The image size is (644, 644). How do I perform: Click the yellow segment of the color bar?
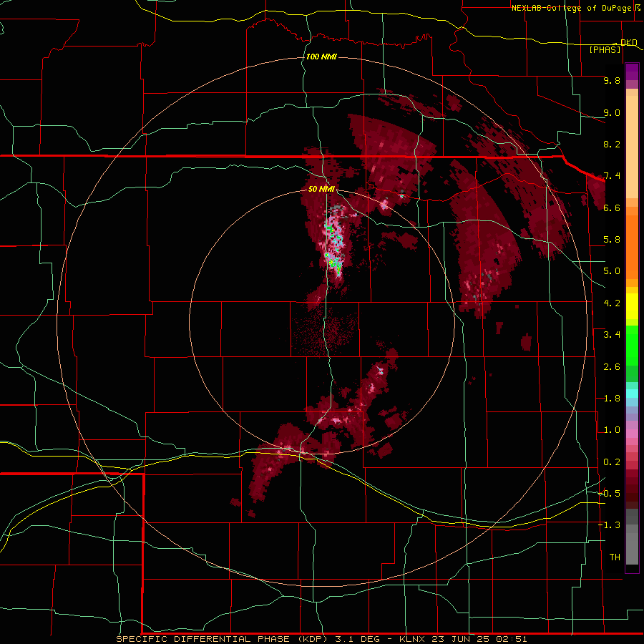[x=632, y=306]
